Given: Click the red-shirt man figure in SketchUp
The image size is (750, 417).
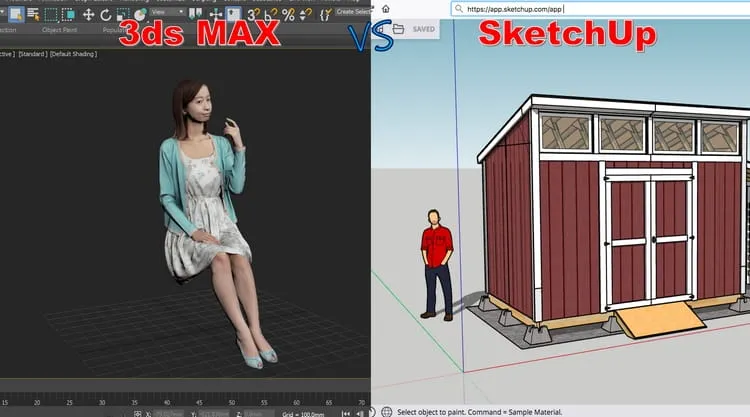Looking at the screenshot, I should (x=437, y=264).
